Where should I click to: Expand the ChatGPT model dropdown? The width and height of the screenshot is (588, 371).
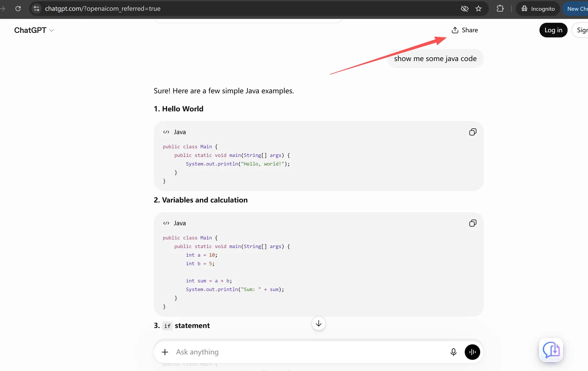point(34,30)
